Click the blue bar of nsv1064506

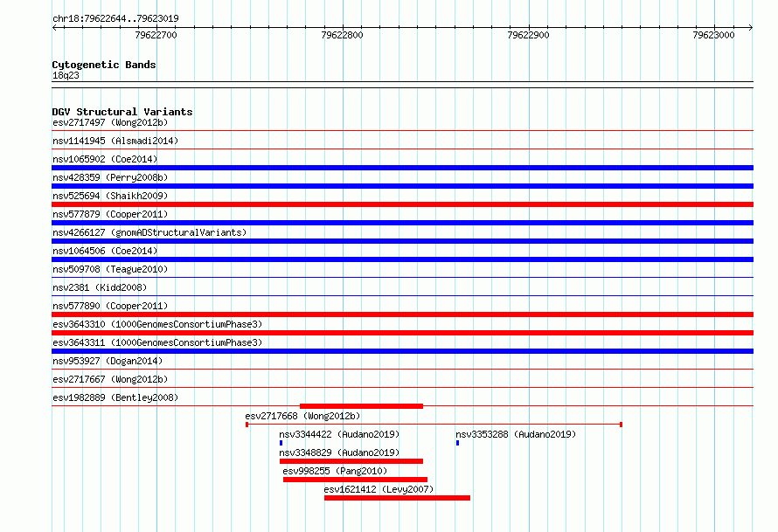pos(402,259)
